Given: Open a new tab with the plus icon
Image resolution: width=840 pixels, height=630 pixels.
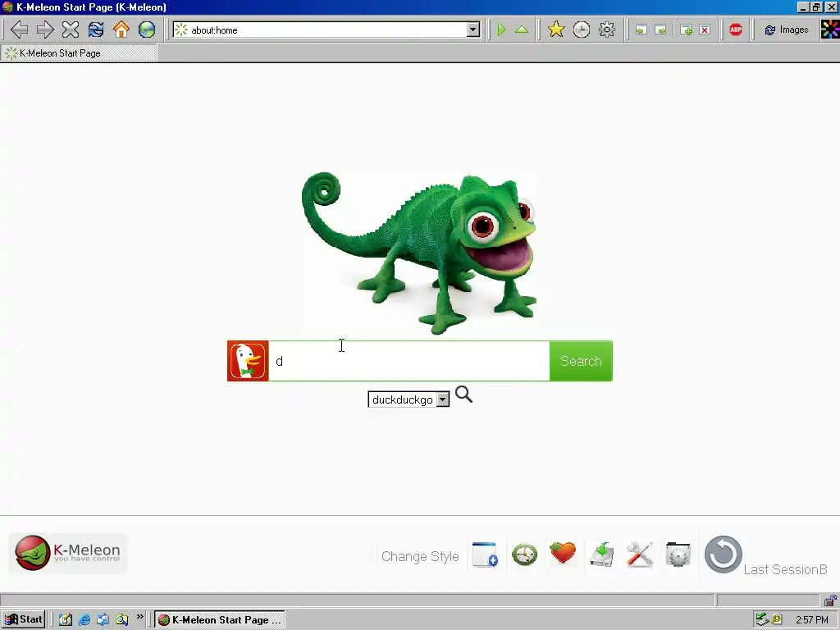Looking at the screenshot, I should coord(686,30).
